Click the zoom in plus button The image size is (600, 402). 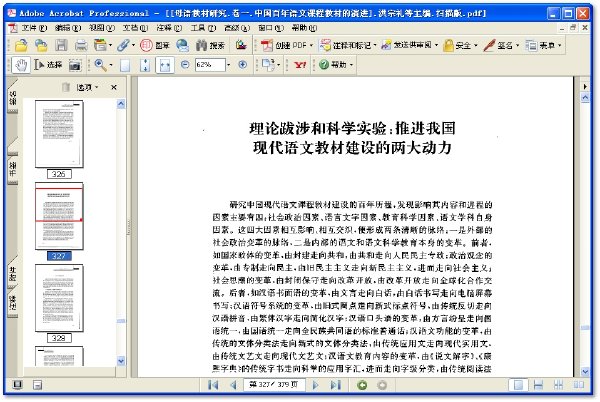coord(243,65)
